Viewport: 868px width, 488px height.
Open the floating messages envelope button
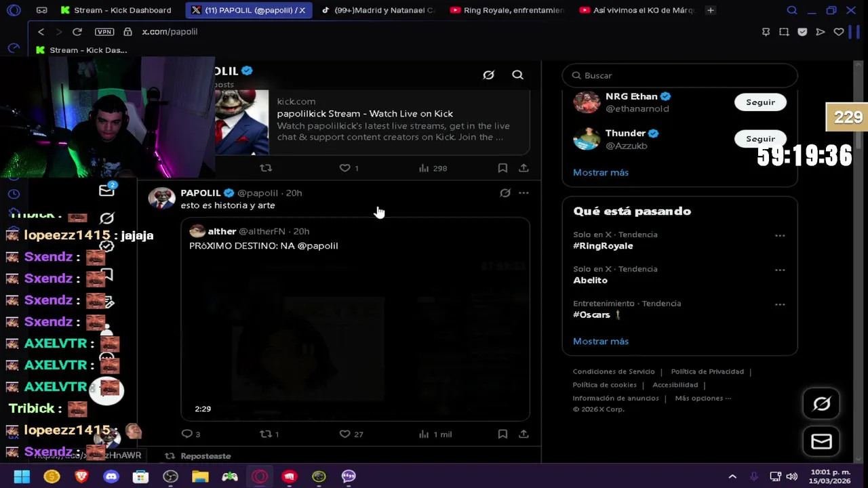click(821, 442)
